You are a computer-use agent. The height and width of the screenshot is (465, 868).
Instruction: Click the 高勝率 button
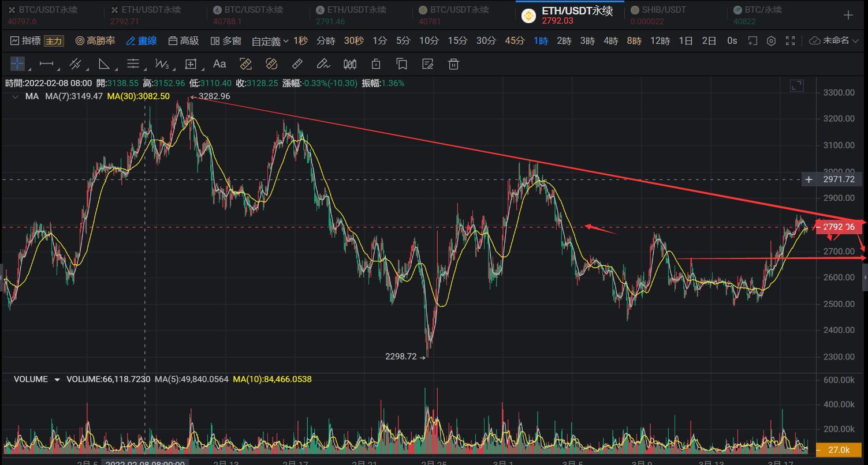96,41
